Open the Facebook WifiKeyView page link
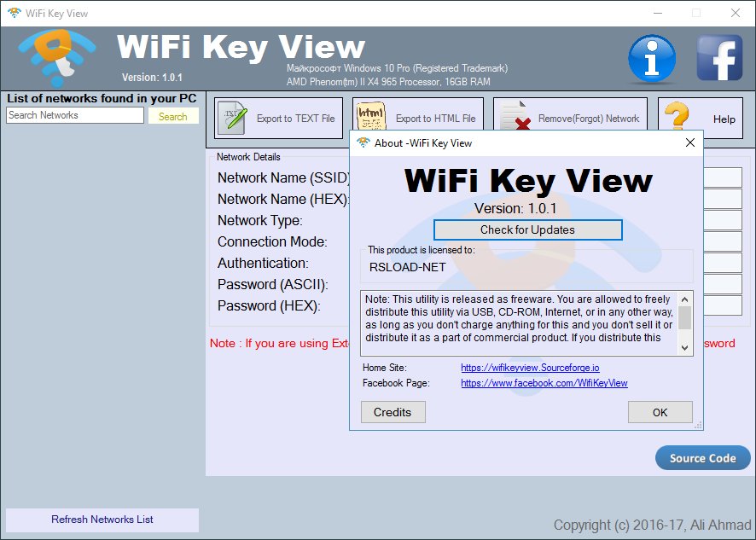The height and width of the screenshot is (540, 756). (x=544, y=383)
